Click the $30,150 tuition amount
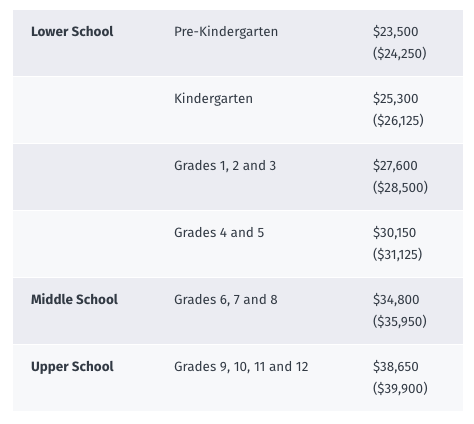The height and width of the screenshot is (424, 474). click(395, 233)
